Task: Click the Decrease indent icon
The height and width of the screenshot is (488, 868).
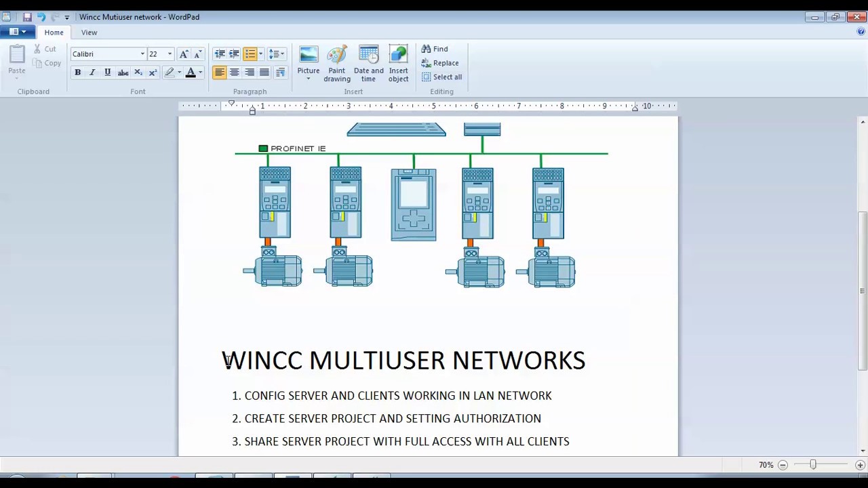Action: tap(220, 54)
